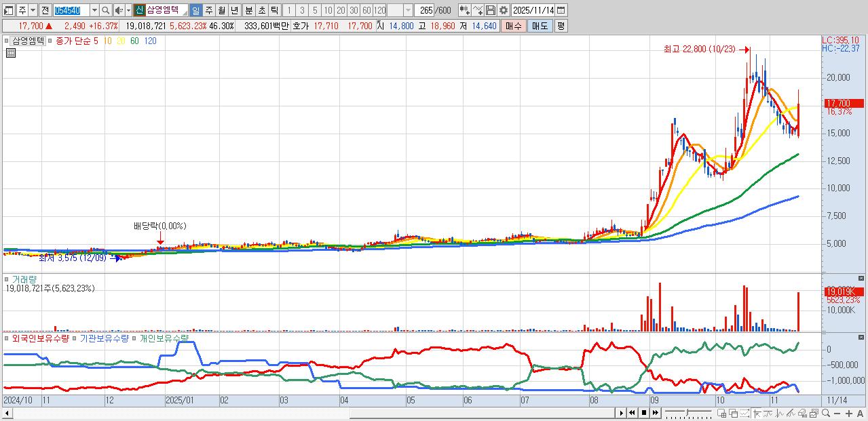
Task: Select the 틱 (tick) period button
Action: point(274,10)
